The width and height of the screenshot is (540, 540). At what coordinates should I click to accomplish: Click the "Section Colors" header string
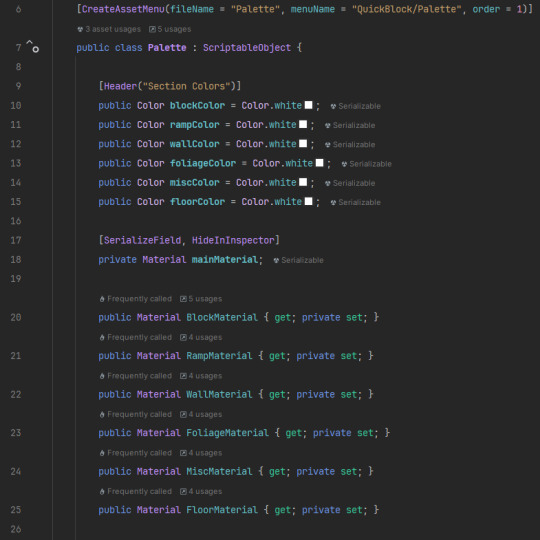[x=186, y=86]
